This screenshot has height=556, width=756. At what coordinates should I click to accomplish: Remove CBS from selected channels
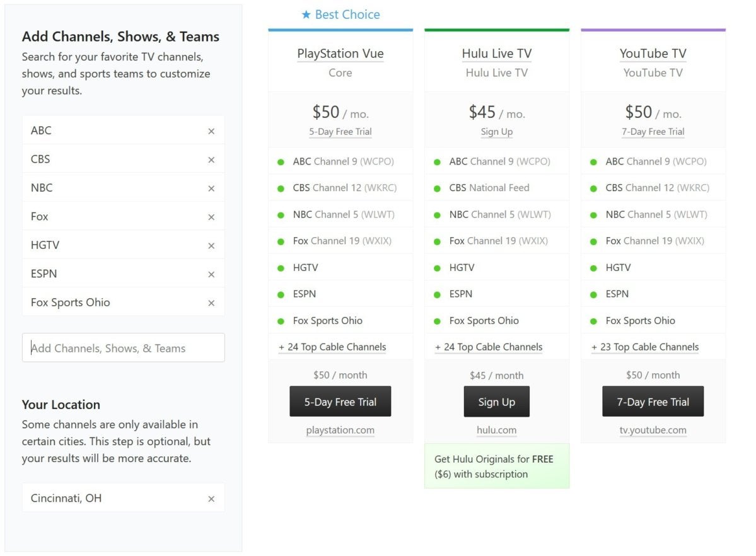click(x=211, y=159)
